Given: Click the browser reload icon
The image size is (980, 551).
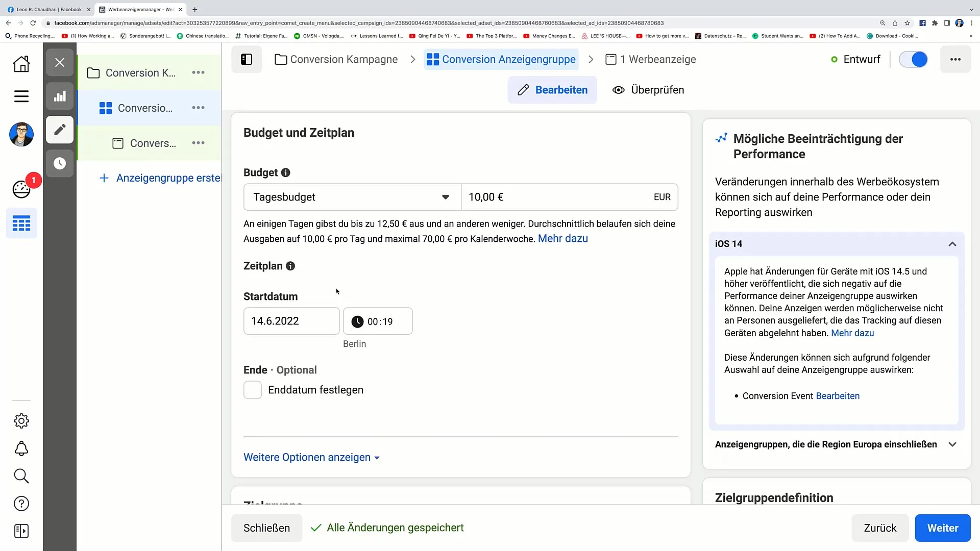Looking at the screenshot, I should 33,23.
